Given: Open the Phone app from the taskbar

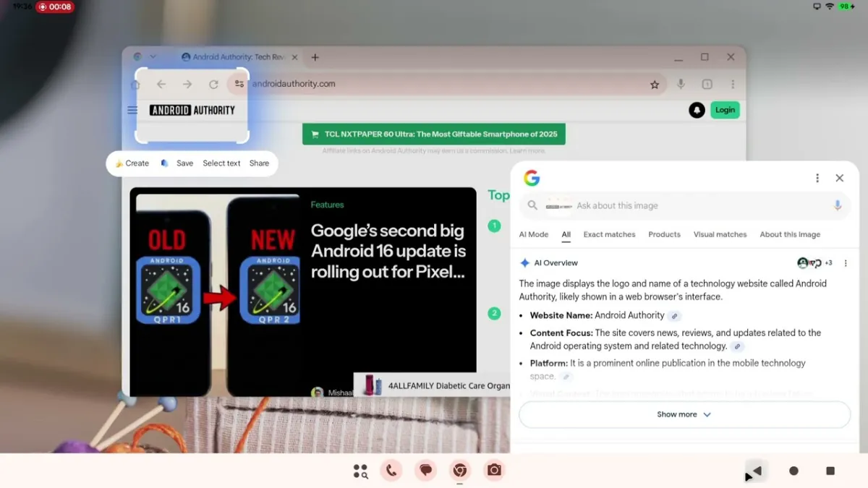Looking at the screenshot, I should click(x=391, y=471).
